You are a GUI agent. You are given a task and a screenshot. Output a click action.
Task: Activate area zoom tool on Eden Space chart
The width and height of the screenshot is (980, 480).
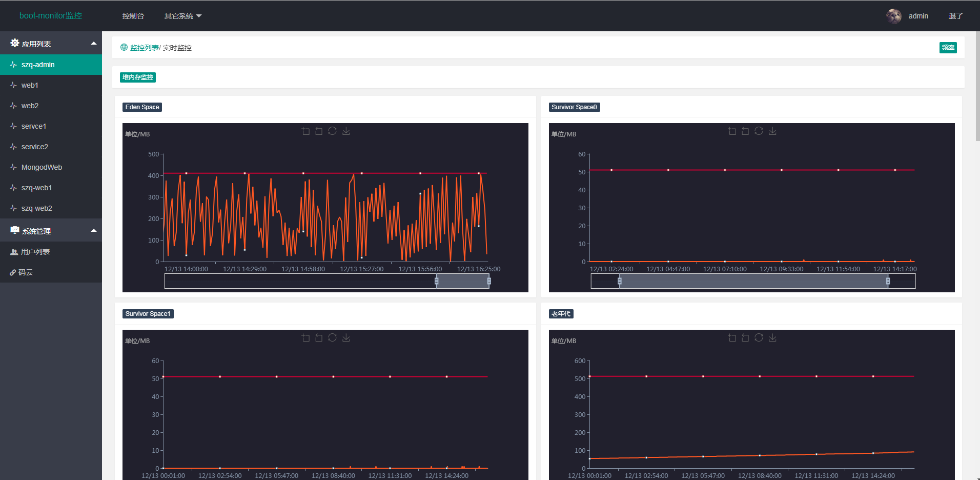tap(305, 131)
